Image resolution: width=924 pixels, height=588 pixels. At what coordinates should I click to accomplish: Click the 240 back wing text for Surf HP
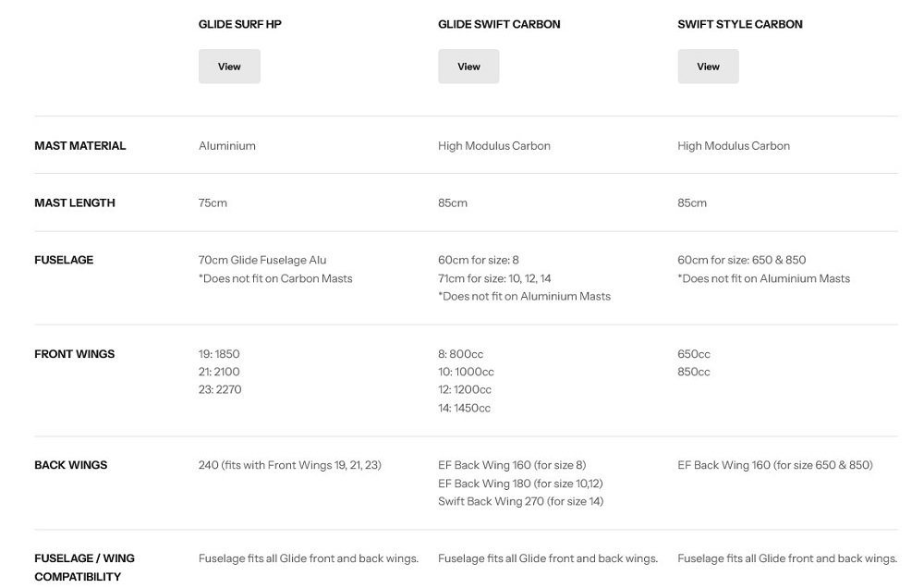click(x=290, y=465)
